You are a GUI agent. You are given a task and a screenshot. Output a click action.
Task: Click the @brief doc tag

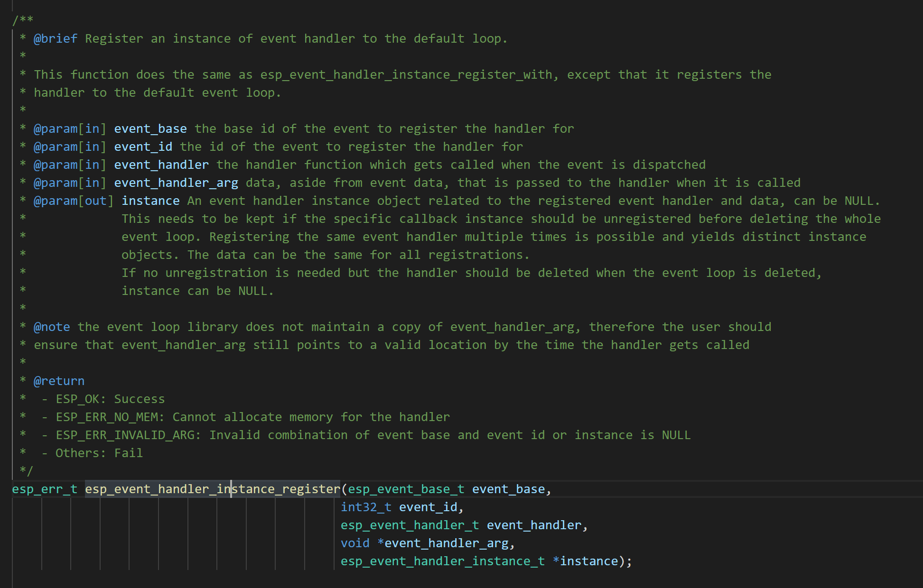[x=55, y=38]
